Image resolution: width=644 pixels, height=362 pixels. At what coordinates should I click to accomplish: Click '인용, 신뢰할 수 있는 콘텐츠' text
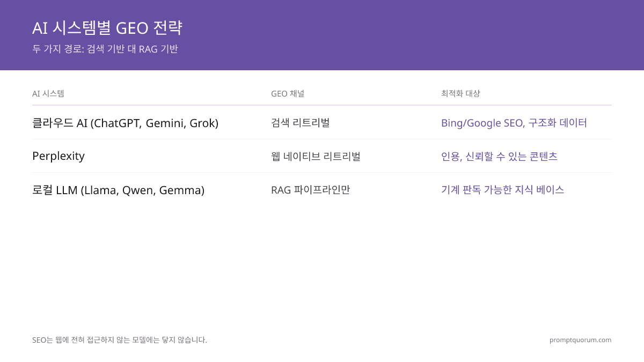click(x=499, y=156)
